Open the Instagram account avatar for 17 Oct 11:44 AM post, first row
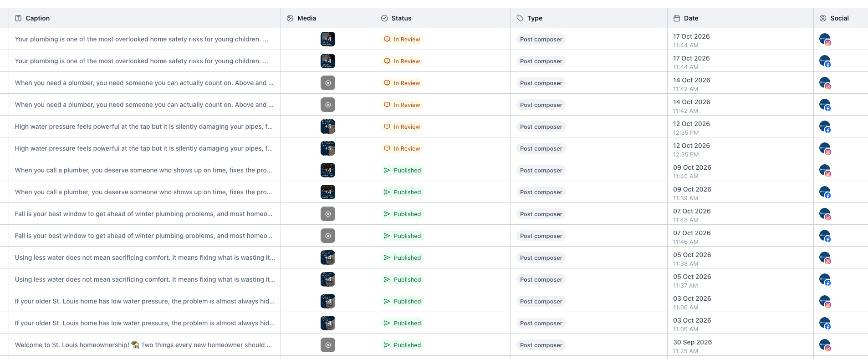 tap(825, 39)
